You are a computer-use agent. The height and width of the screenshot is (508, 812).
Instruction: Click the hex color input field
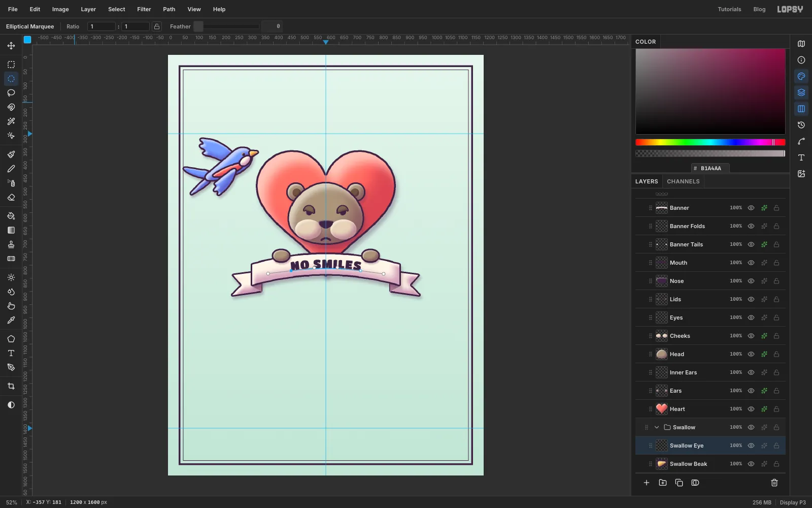710,168
